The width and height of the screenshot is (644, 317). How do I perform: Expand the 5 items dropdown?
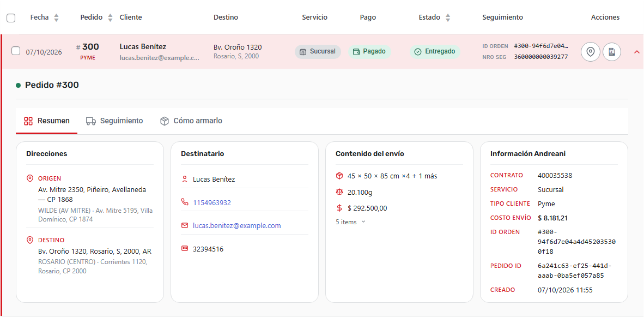pos(350,222)
